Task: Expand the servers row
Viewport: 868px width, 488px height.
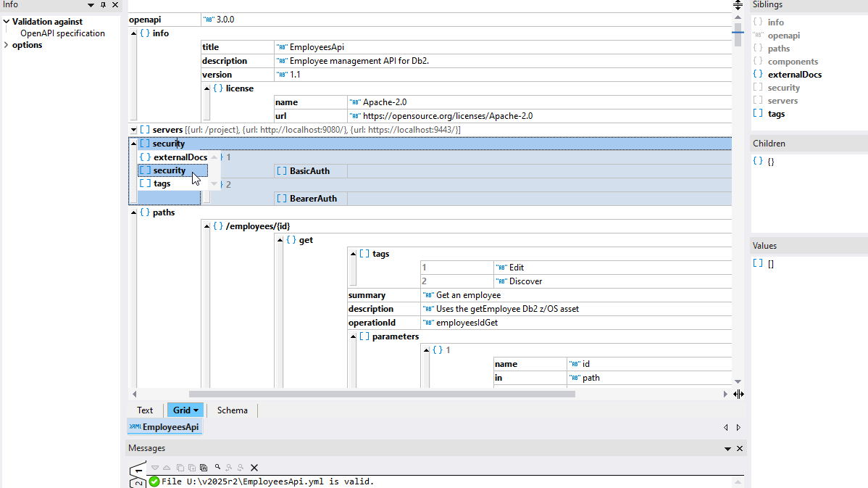Action: (133, 130)
